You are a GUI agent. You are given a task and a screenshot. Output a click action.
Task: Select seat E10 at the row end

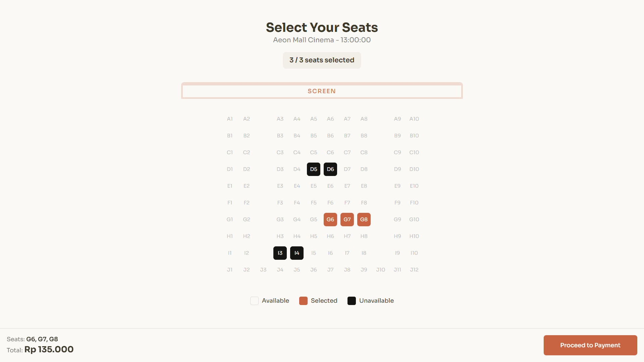point(414,186)
